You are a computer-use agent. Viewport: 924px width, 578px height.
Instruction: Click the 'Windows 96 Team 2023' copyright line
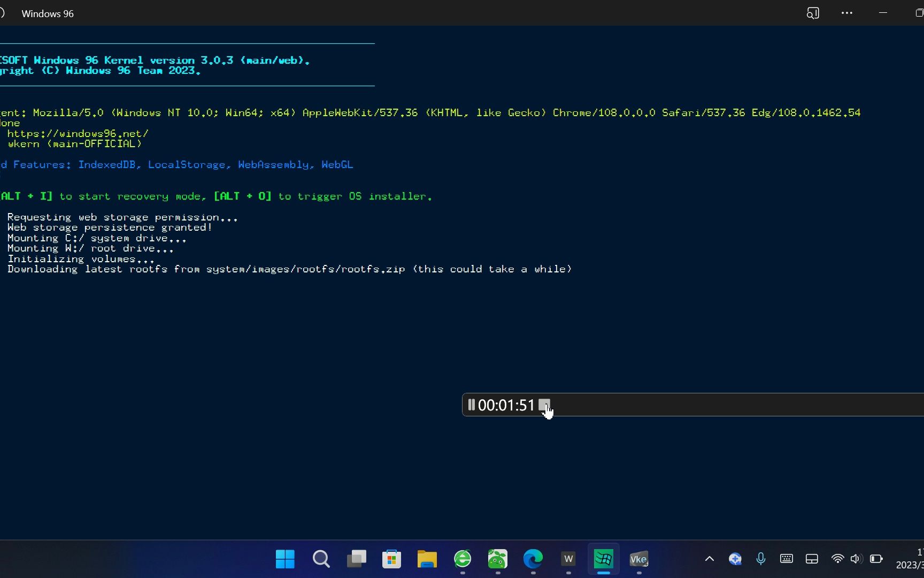click(x=101, y=71)
